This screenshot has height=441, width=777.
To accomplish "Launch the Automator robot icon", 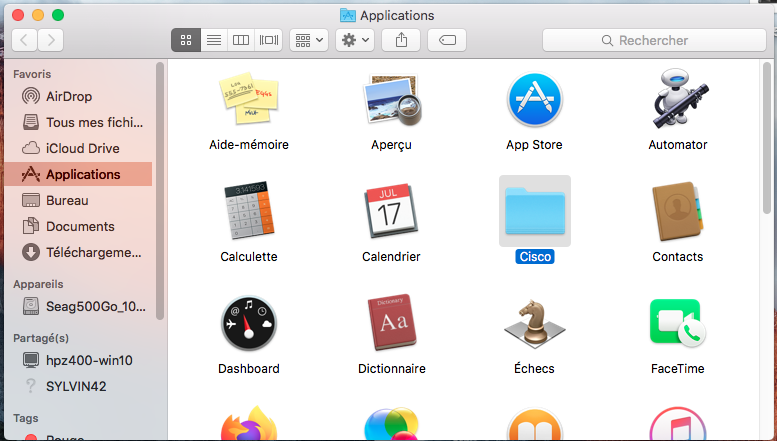I will click(x=677, y=102).
